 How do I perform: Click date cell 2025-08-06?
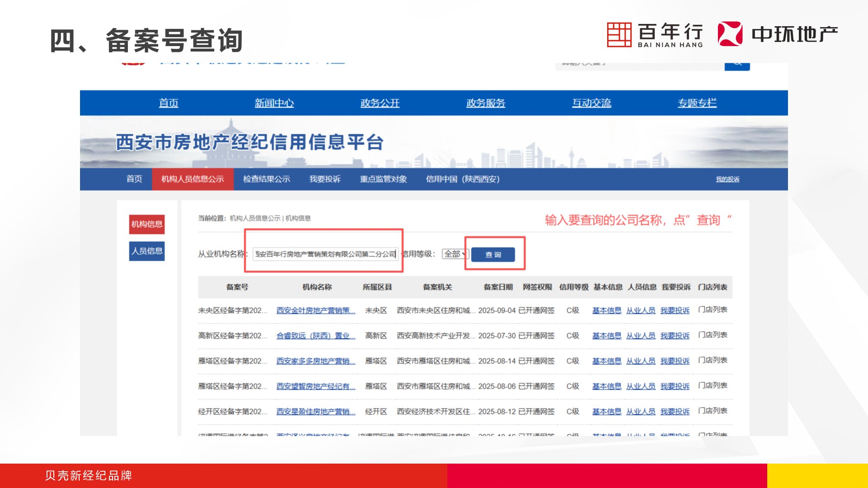pyautogui.click(x=497, y=386)
